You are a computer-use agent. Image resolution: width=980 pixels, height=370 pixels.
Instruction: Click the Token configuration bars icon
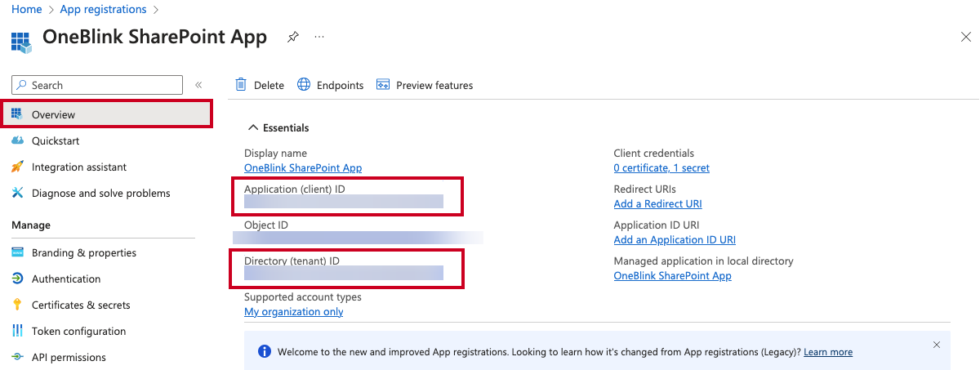click(16, 331)
